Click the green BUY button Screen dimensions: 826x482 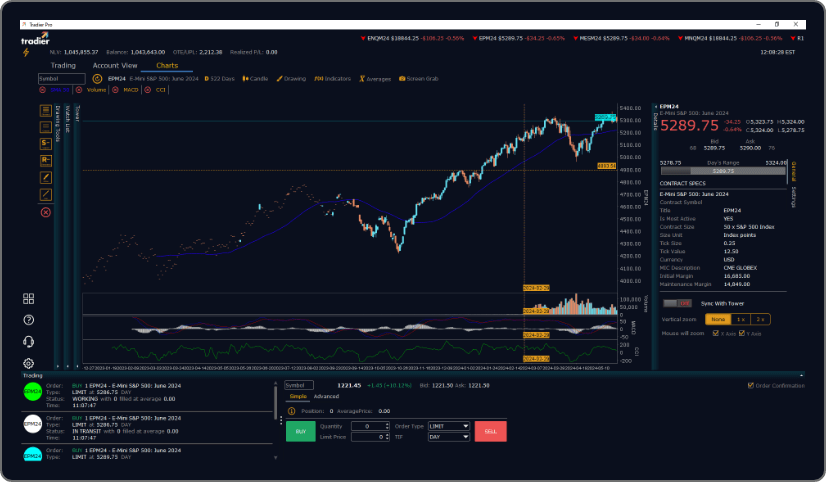301,431
